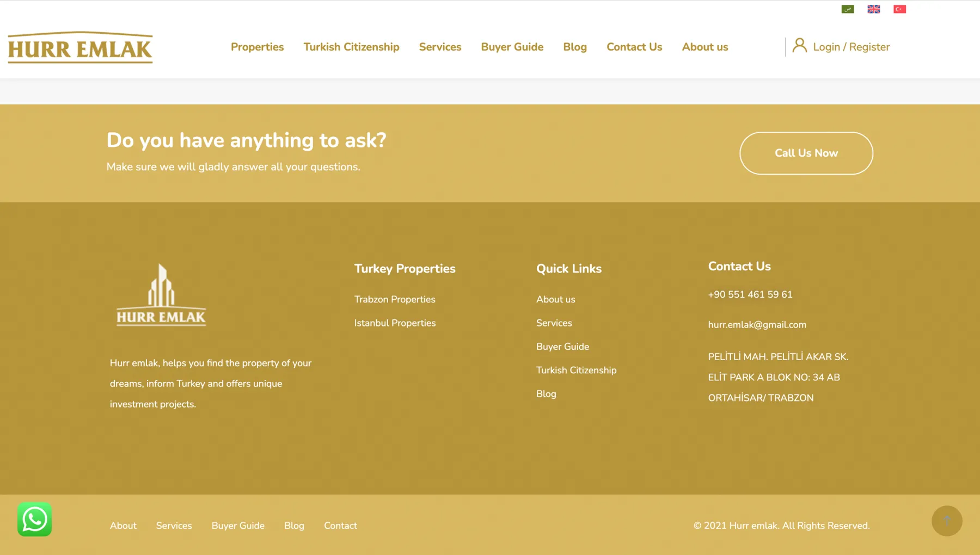Open Services under Quick Links
This screenshot has height=555, width=980.
tap(554, 323)
